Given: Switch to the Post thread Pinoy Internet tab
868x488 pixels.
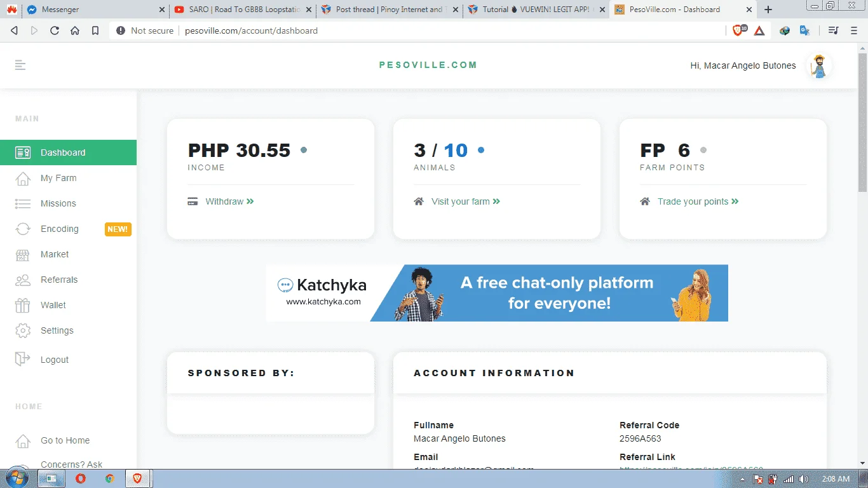Looking at the screenshot, I should (x=390, y=10).
